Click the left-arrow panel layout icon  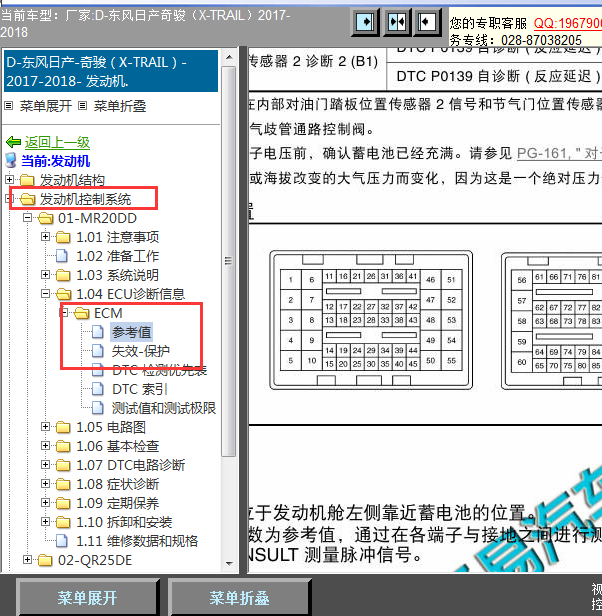coord(427,22)
